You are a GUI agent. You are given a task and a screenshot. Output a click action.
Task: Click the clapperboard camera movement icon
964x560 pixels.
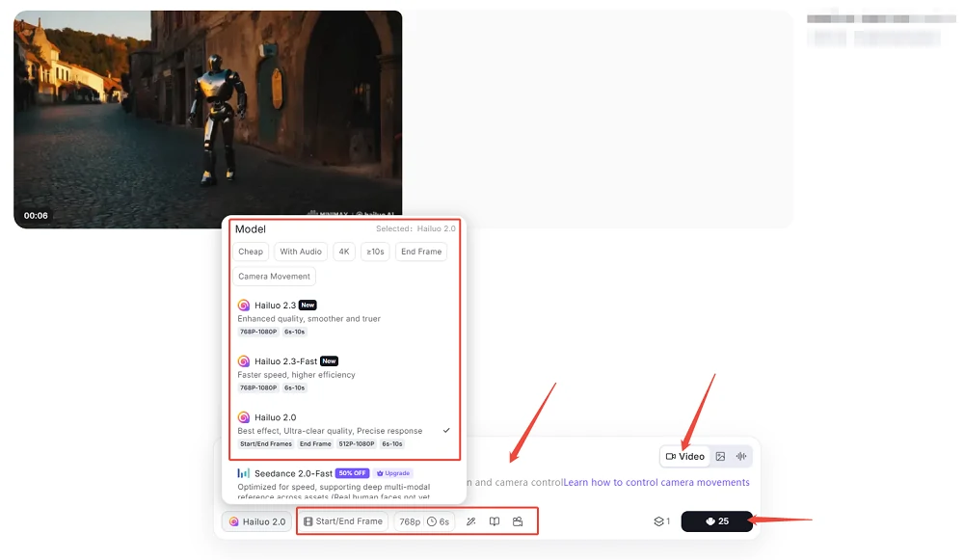tap(518, 521)
